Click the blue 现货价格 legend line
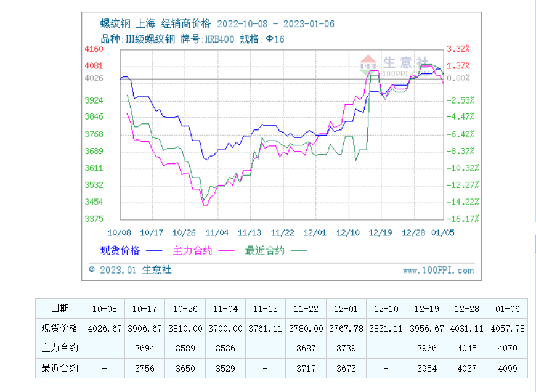Image resolution: width=536 pixels, height=392 pixels. [x=154, y=250]
